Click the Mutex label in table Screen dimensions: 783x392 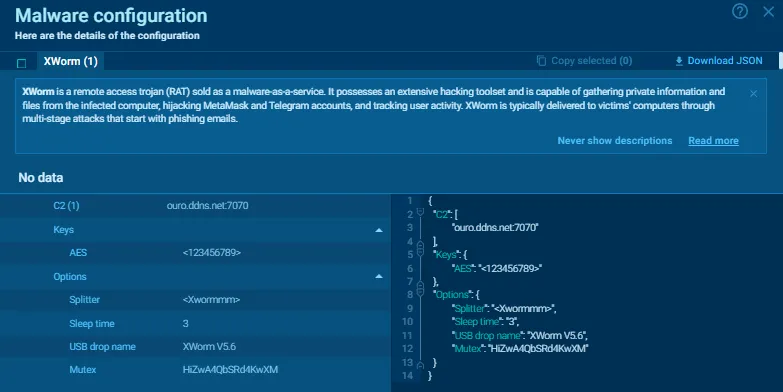pos(82,370)
